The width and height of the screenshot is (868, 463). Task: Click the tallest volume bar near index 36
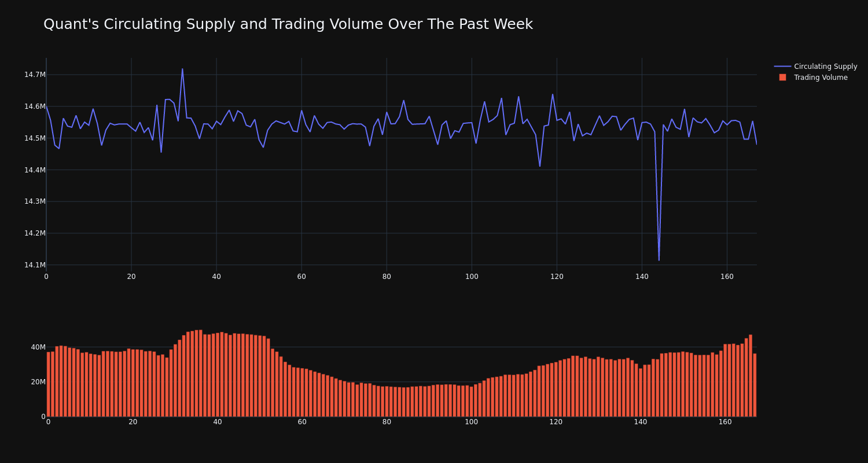[x=201, y=373]
